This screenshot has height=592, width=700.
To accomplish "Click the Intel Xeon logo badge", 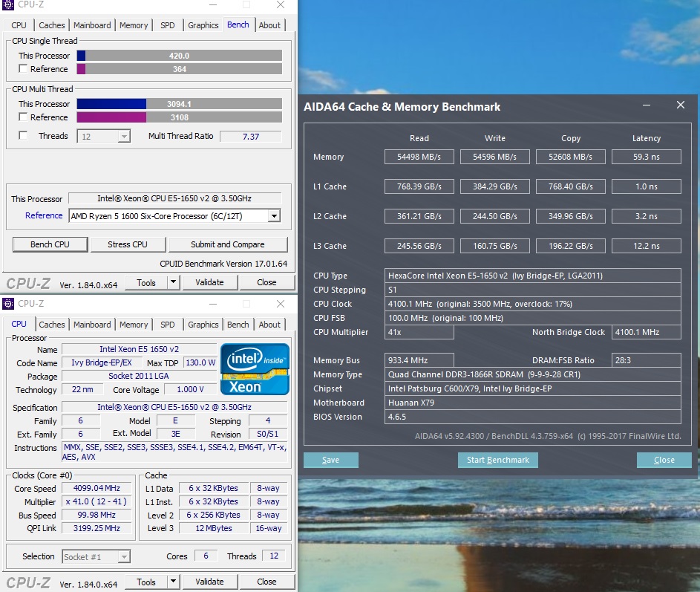I will (x=255, y=369).
